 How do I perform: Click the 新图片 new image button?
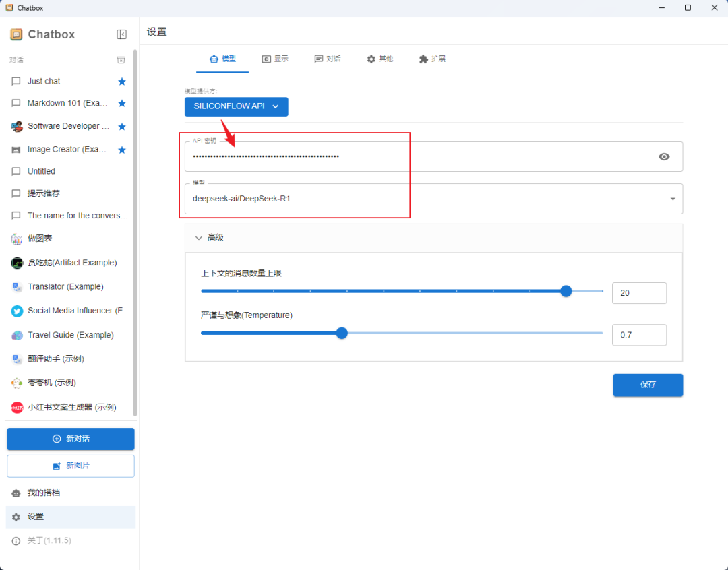tap(71, 466)
